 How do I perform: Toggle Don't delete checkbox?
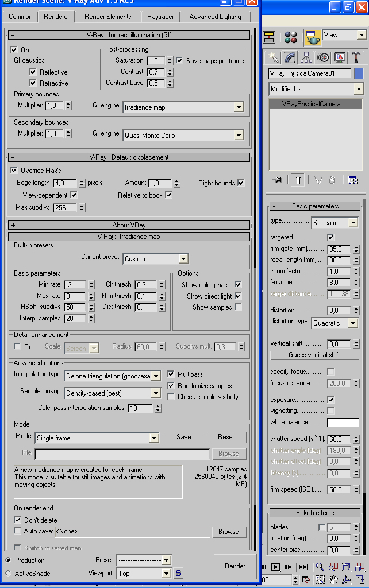(x=17, y=520)
